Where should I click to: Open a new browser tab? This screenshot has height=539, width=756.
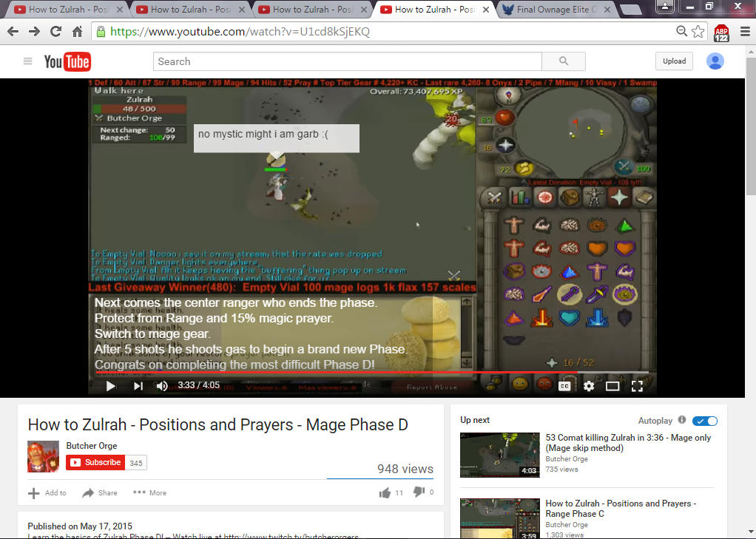pos(631,10)
